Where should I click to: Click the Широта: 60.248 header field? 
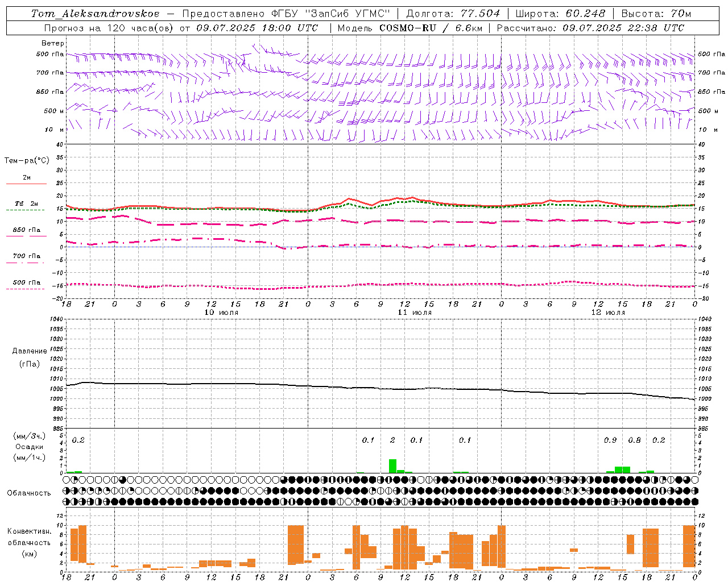[x=560, y=14]
